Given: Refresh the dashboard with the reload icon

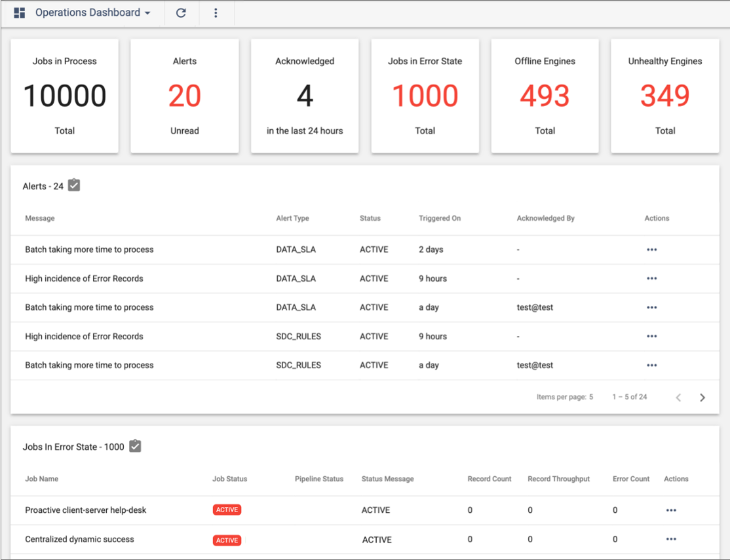Looking at the screenshot, I should click(181, 12).
